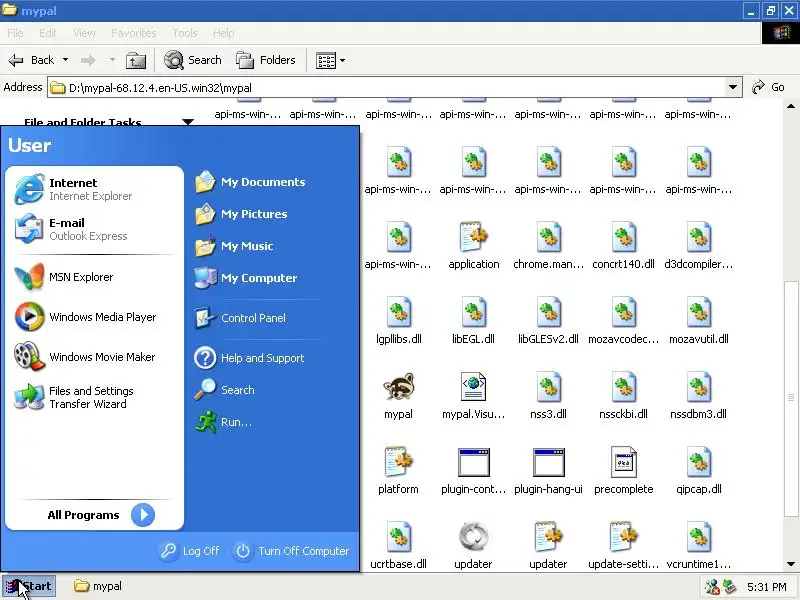
Task: Open Help and Support
Action: 250,358
